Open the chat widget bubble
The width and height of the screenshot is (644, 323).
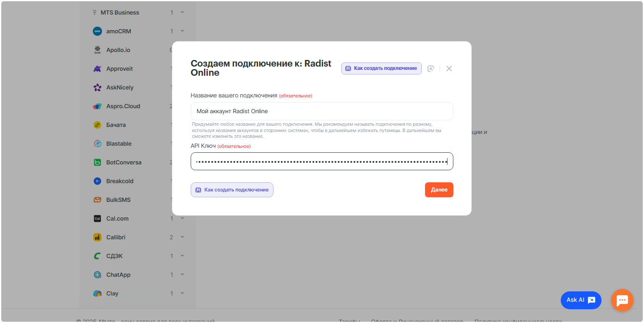[x=622, y=300]
